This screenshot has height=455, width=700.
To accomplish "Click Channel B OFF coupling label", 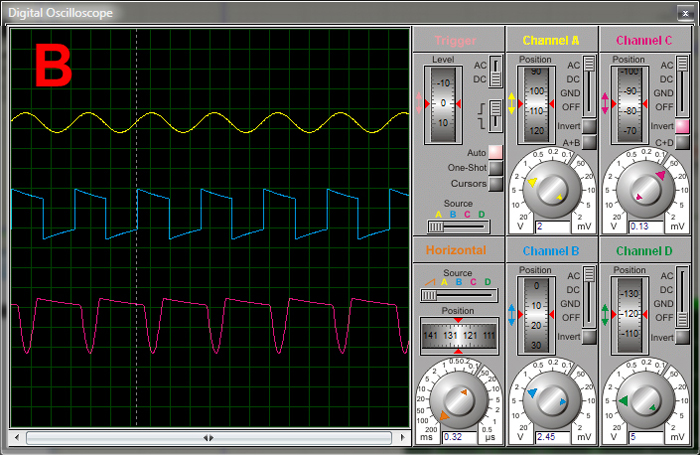I will pyautogui.click(x=571, y=317).
